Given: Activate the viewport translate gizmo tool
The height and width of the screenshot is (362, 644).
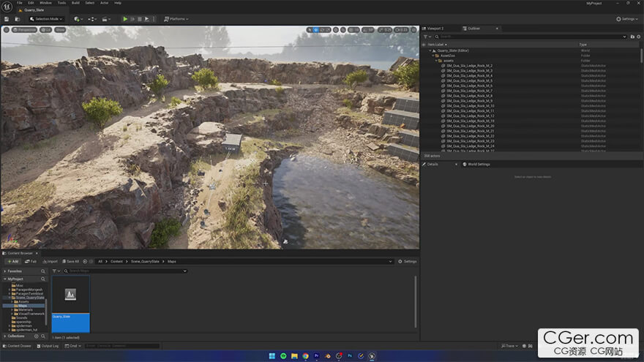Looking at the screenshot, I should coord(315,30).
